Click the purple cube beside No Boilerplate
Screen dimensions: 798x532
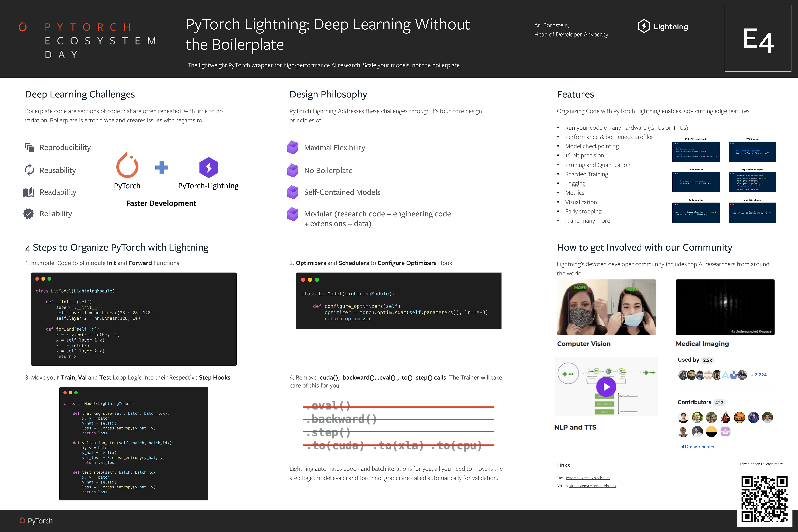293,170
